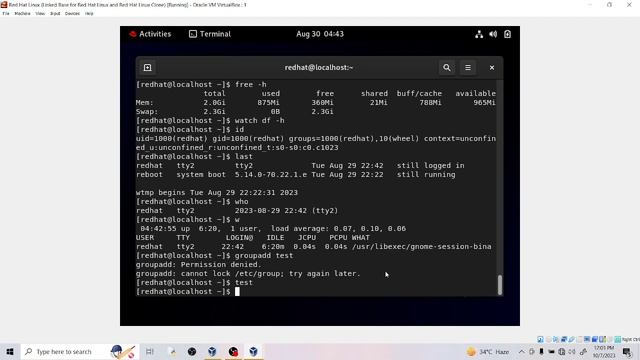The width and height of the screenshot is (640, 360).
Task: Open the GNOME Activities overview
Action: (150, 34)
